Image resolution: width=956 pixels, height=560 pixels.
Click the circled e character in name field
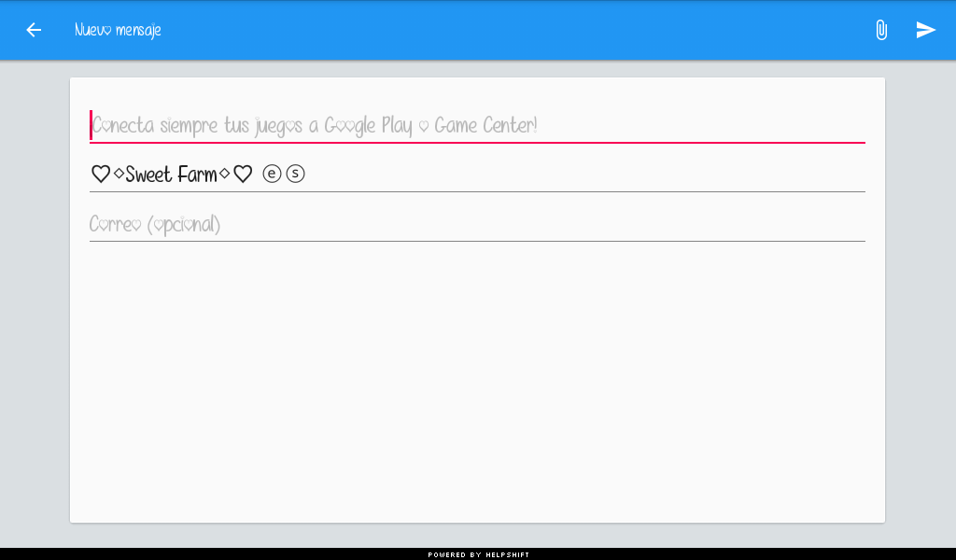coord(272,174)
